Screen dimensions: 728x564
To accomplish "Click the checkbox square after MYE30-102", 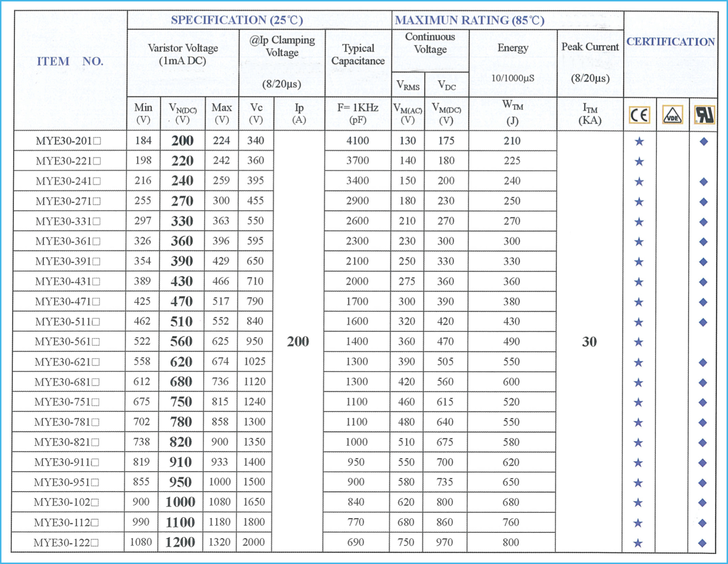I will (x=95, y=503).
